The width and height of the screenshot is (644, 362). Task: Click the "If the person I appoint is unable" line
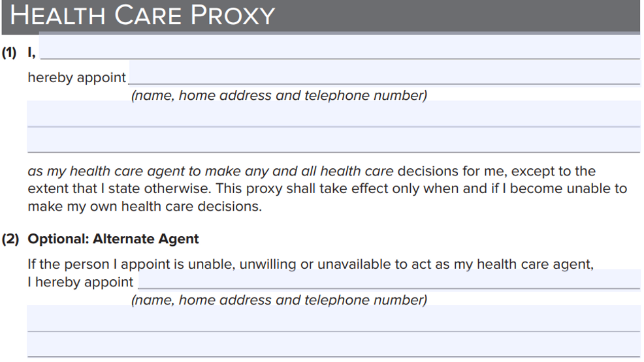(310, 264)
